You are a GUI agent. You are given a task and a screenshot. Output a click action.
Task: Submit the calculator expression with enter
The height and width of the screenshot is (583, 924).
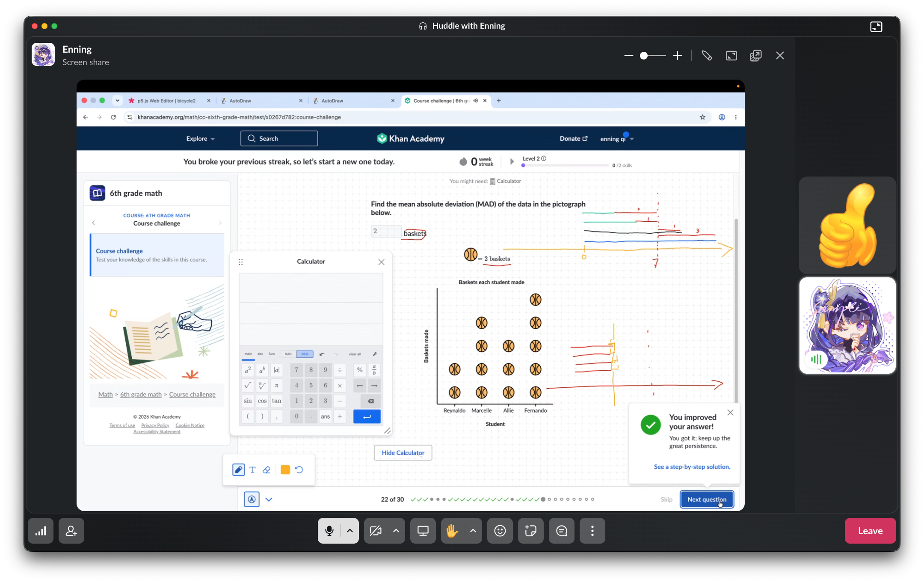point(367,416)
